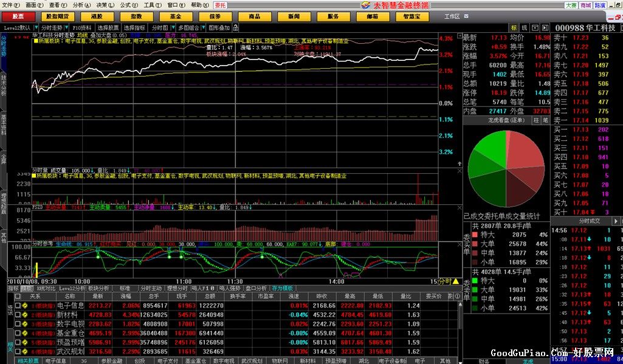
Task: Click the 路演 link in title bar
Action: pos(600,5)
